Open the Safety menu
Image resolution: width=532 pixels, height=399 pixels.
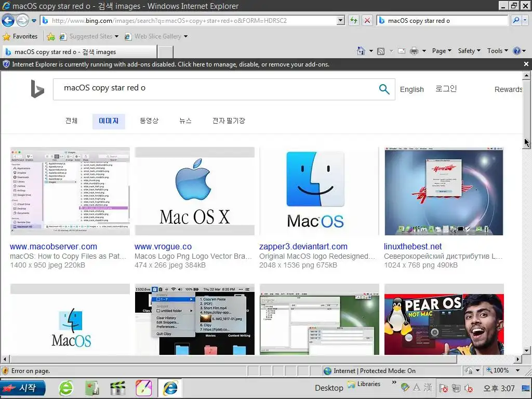click(x=469, y=51)
